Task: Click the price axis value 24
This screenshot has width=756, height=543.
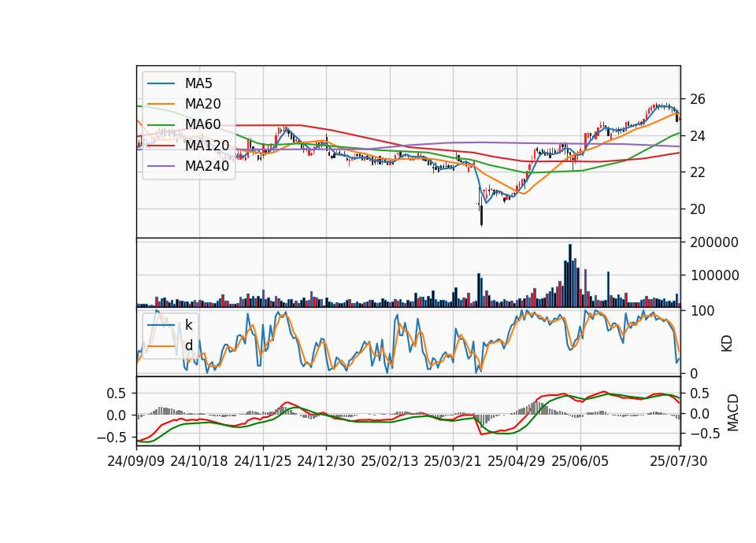Action: pos(698,136)
